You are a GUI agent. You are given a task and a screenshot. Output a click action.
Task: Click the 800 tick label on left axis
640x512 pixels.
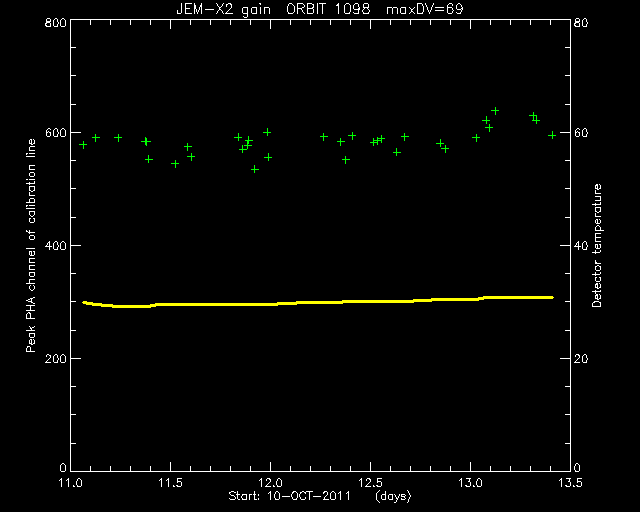click(56, 22)
